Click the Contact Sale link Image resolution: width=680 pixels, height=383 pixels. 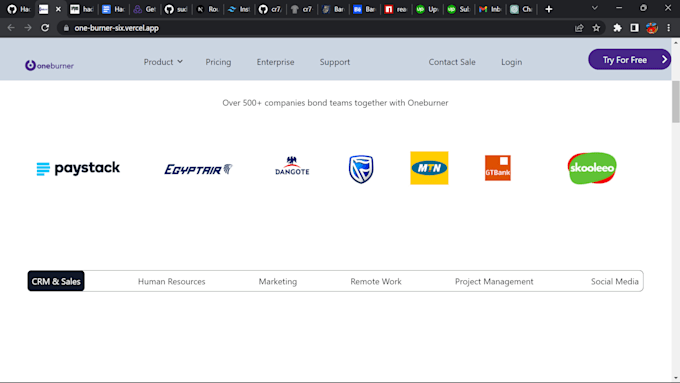tap(452, 62)
